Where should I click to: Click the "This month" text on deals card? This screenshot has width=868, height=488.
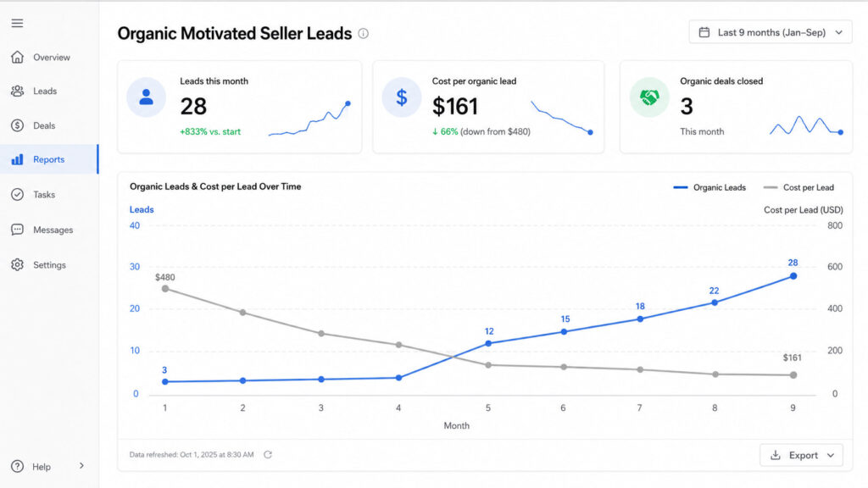tap(702, 131)
